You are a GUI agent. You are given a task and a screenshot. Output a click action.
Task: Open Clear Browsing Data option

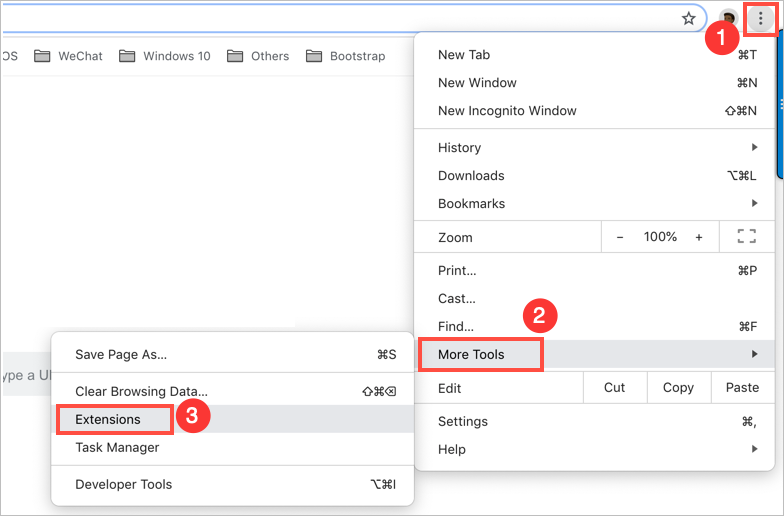141,391
